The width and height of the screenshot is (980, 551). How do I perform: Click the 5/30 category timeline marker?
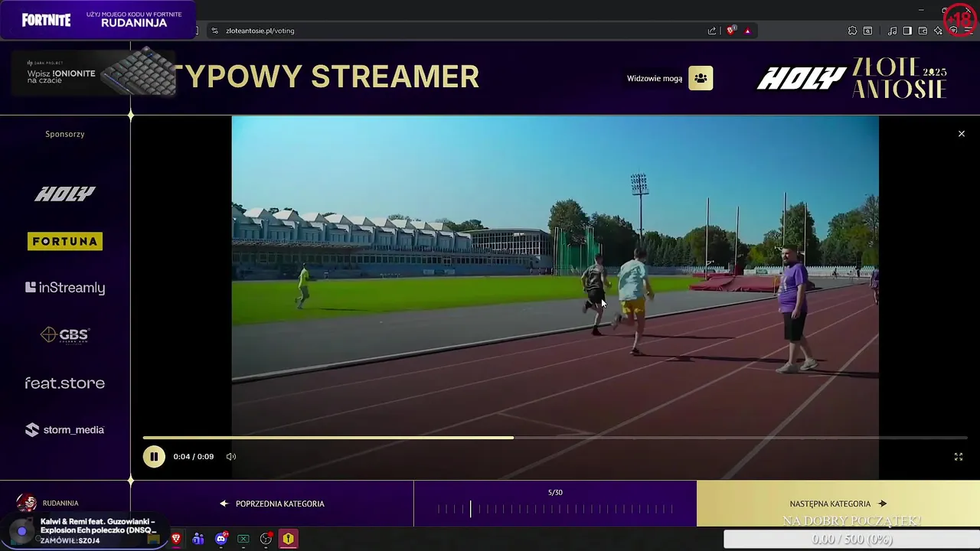(471, 509)
